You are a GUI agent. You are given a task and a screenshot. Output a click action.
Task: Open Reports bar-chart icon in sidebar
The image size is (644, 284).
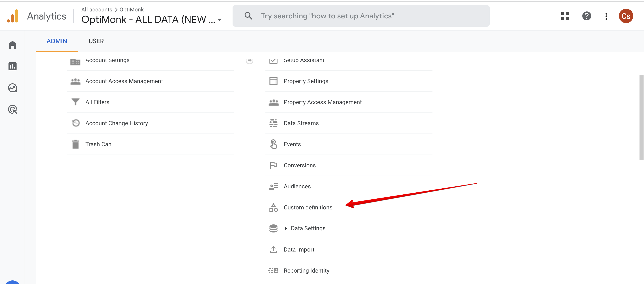tap(13, 66)
